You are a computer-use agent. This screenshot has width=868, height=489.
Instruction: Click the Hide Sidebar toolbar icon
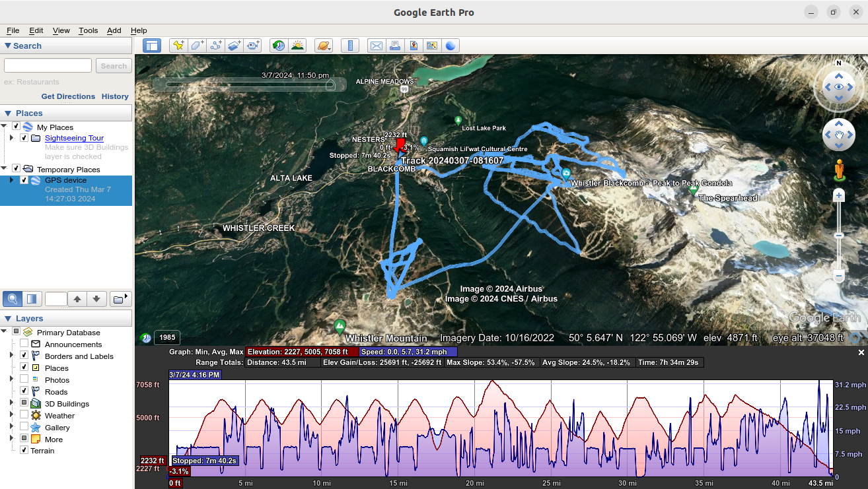pyautogui.click(x=152, y=46)
